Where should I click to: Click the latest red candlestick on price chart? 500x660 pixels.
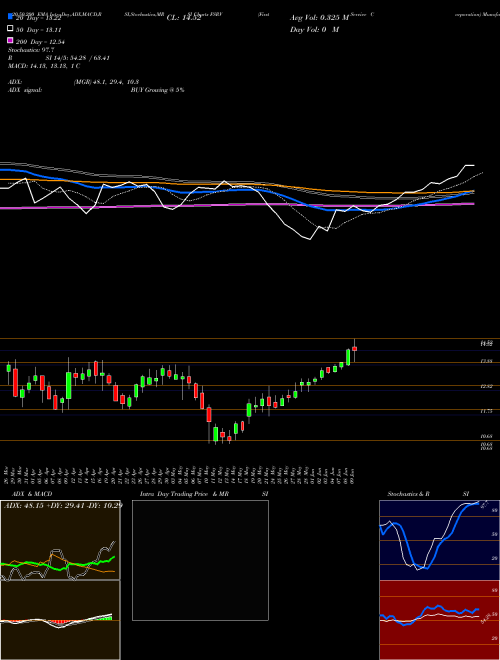[x=354, y=349]
